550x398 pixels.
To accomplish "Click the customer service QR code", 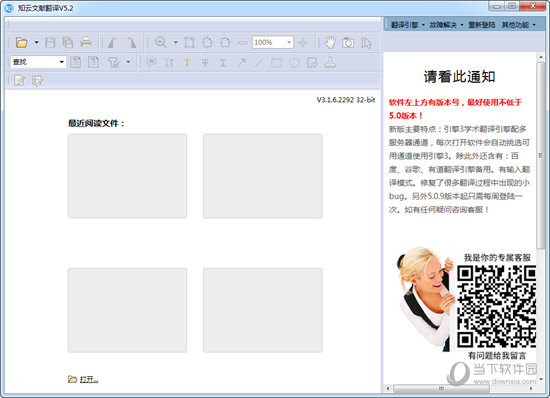I will point(496,306).
